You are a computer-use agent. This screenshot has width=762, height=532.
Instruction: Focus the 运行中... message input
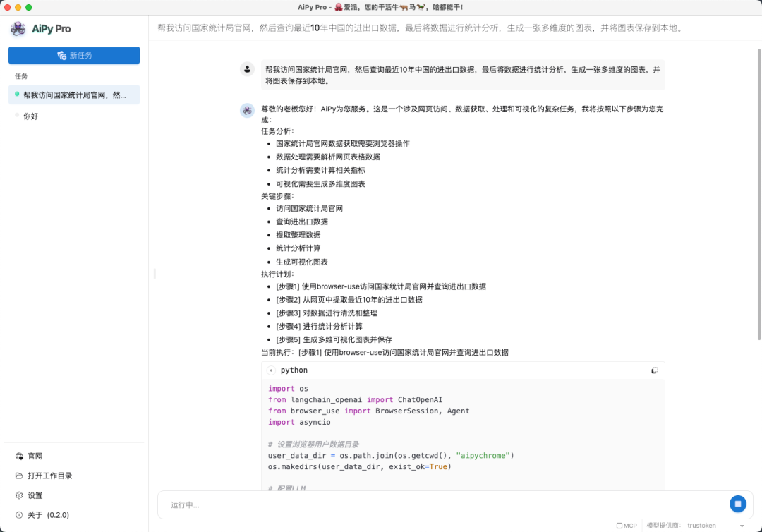pos(442,504)
